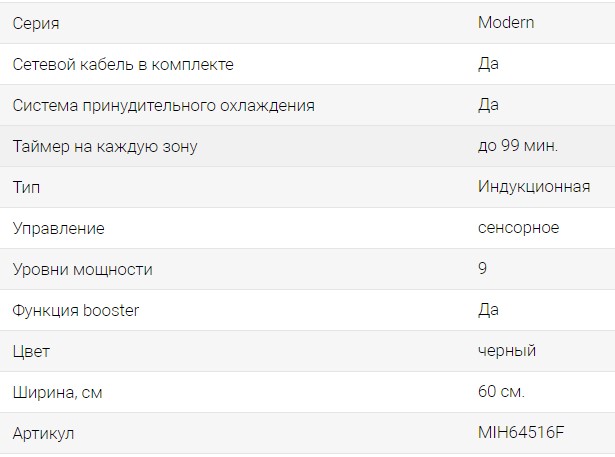Click the 'Артикул' row label
The image size is (615, 457).
point(44,433)
